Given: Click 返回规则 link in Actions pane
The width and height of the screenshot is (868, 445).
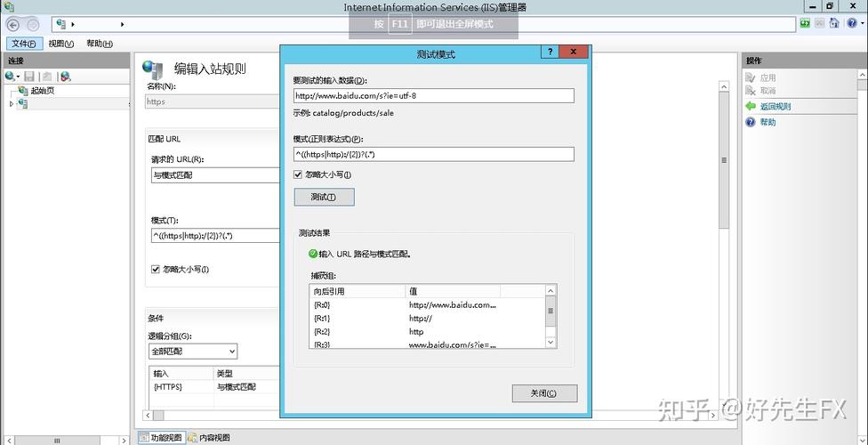Looking at the screenshot, I should (x=775, y=107).
